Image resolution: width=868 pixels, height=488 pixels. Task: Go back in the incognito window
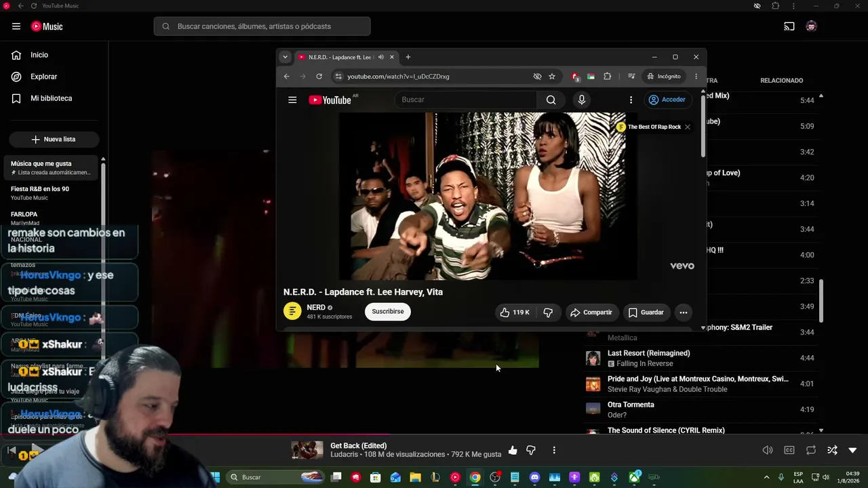tap(287, 77)
